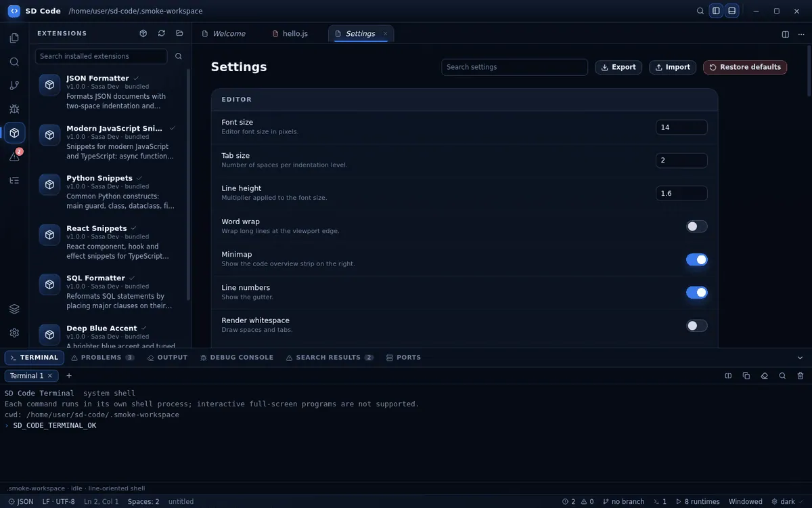Select the Terminal panel tab
Screen dimensions: 812x508
(x=35, y=358)
